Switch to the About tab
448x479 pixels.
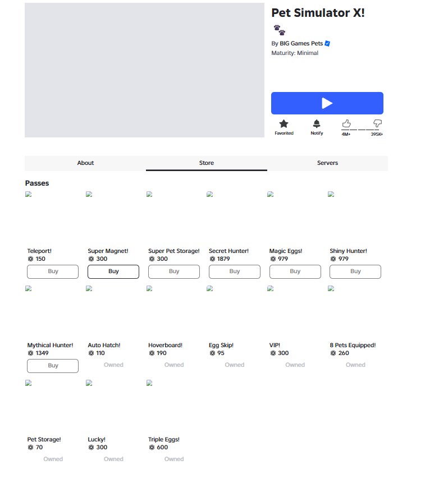click(x=85, y=163)
